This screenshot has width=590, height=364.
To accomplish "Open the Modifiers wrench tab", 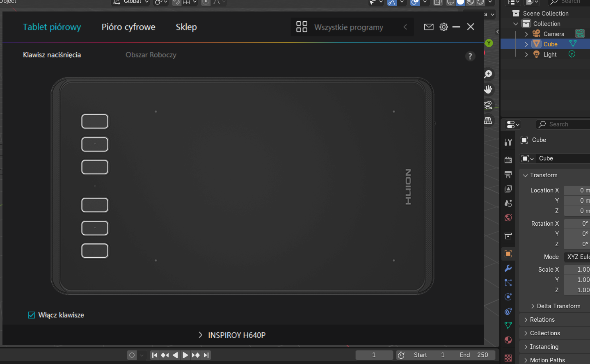I will (508, 268).
